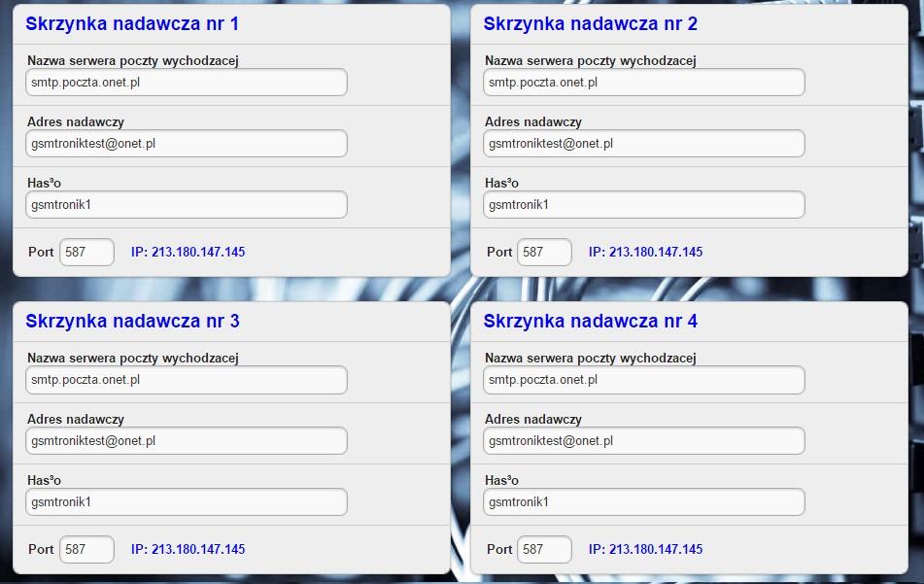Screen dimensions: 924x584
Task: Click the password field in mailbox 1
Action: [x=187, y=205]
